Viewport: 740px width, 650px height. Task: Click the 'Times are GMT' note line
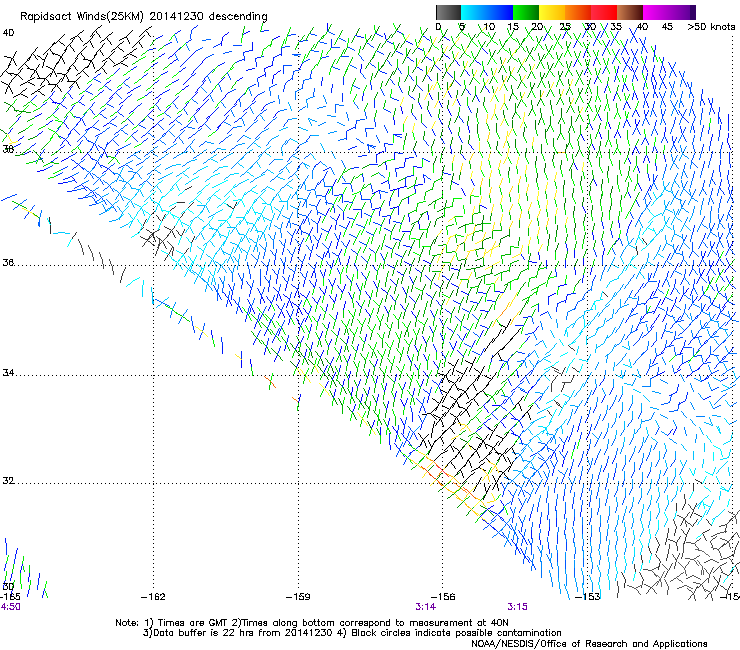(312, 623)
